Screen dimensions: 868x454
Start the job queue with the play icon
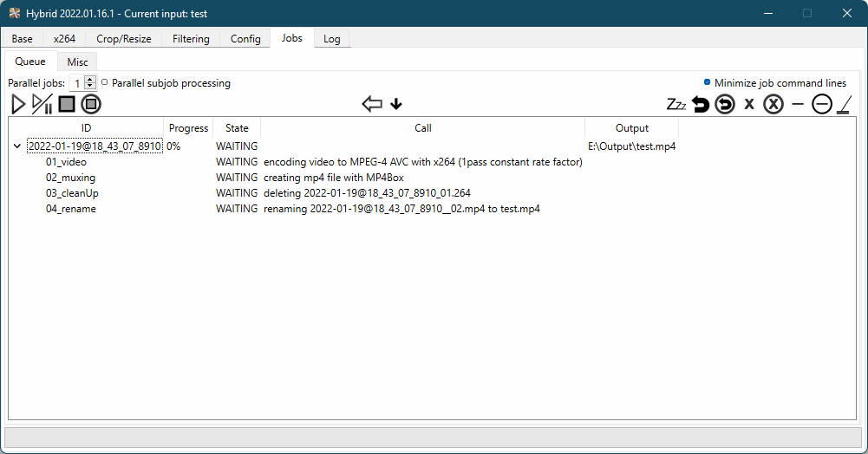pos(18,105)
